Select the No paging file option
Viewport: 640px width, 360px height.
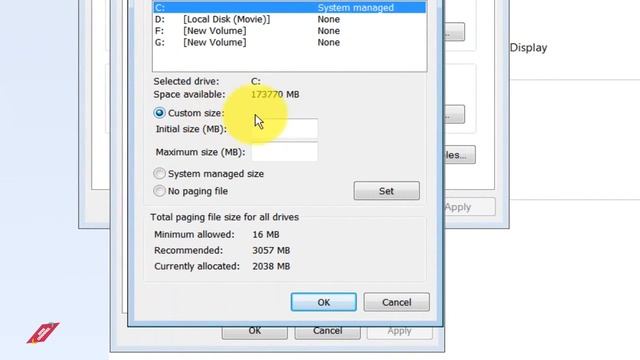click(x=159, y=191)
